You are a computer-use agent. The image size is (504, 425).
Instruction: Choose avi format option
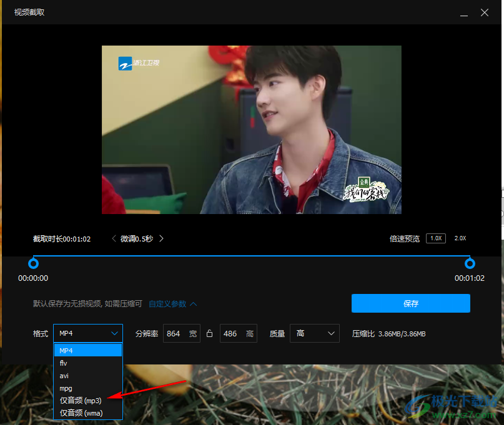(x=88, y=376)
